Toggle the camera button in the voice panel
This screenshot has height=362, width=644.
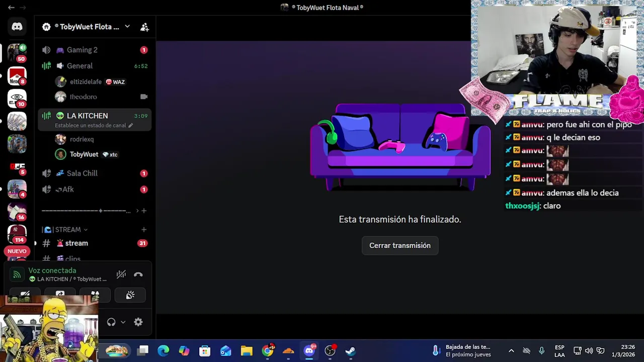[x=25, y=295]
